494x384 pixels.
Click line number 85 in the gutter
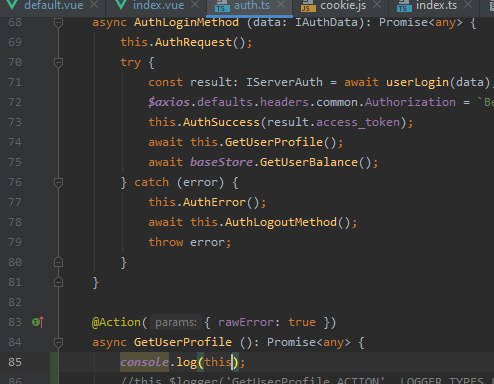pyautogui.click(x=15, y=362)
